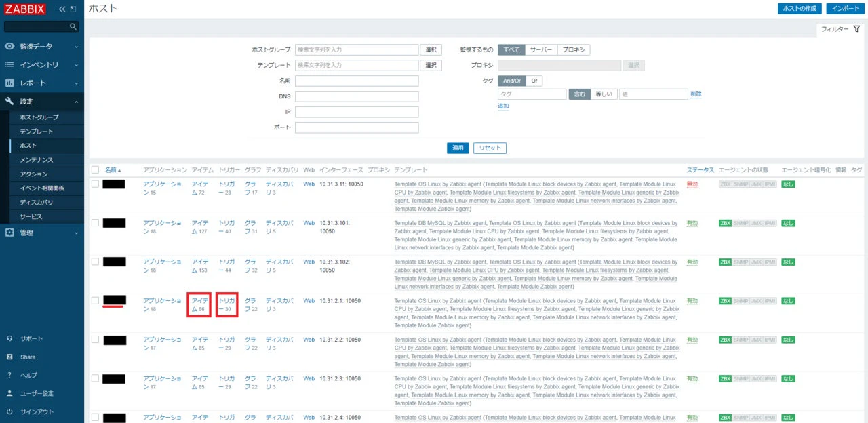Tick the checkbox for host 10.31.2.2
The image size is (868, 423).
pos(95,339)
